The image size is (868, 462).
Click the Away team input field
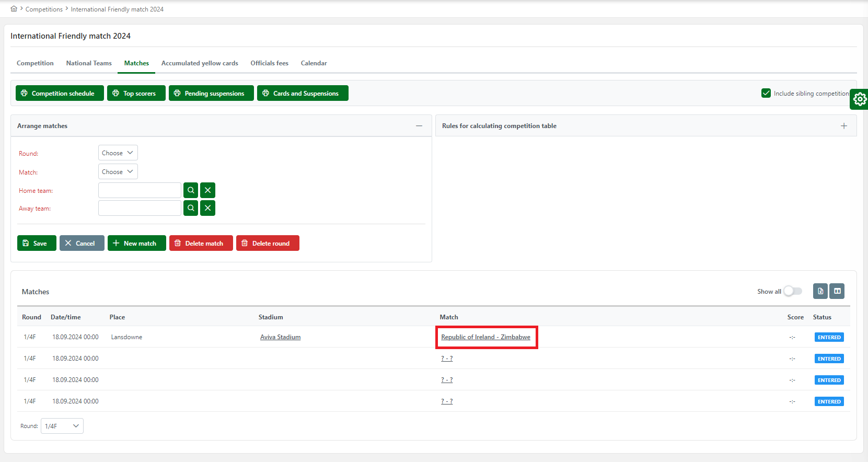140,208
